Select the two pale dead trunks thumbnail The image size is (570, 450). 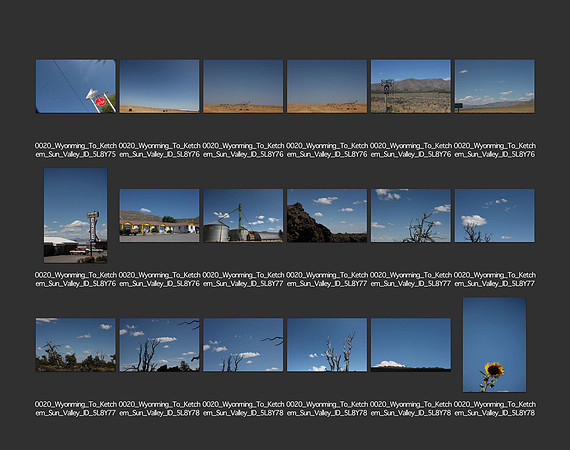pos(327,345)
